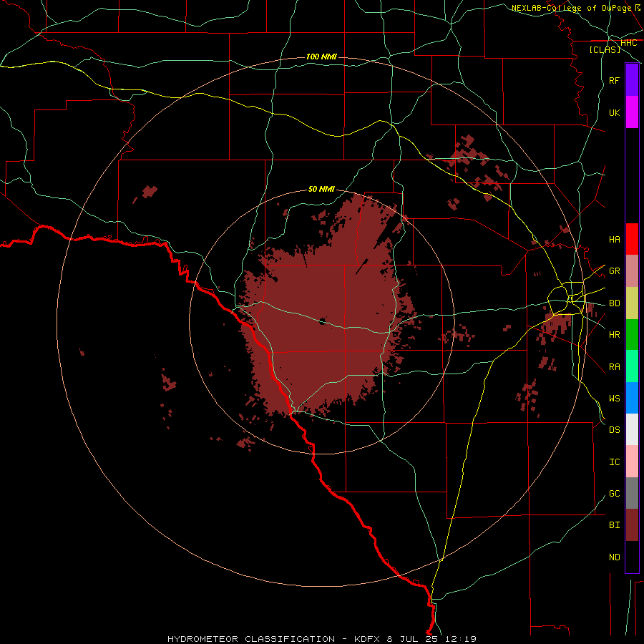Select the DS white legend swatch
The image size is (644, 644).
[632, 429]
